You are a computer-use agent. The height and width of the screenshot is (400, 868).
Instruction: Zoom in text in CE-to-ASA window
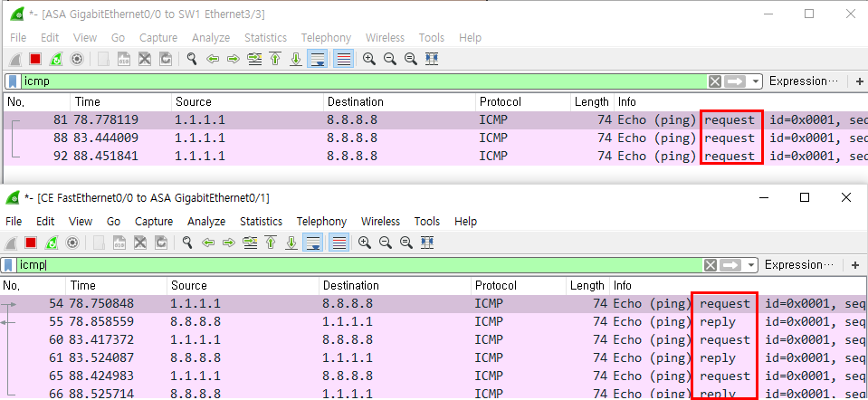click(365, 243)
